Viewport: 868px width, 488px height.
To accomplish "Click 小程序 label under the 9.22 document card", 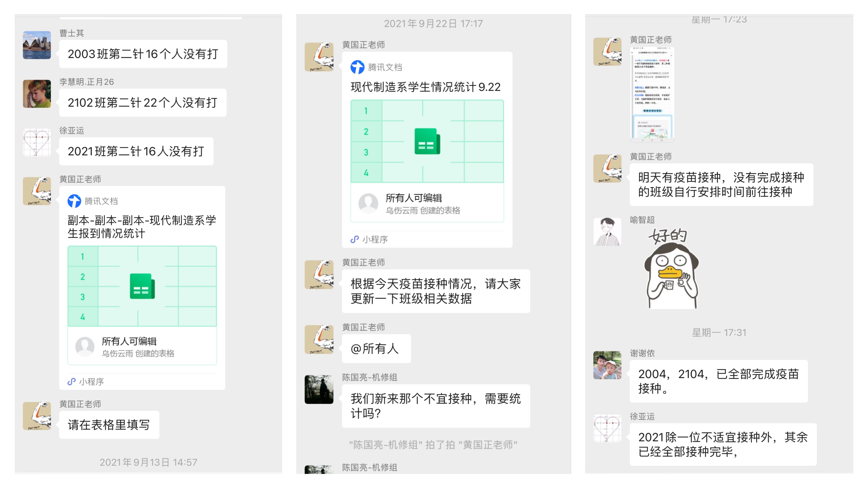I will pos(375,239).
